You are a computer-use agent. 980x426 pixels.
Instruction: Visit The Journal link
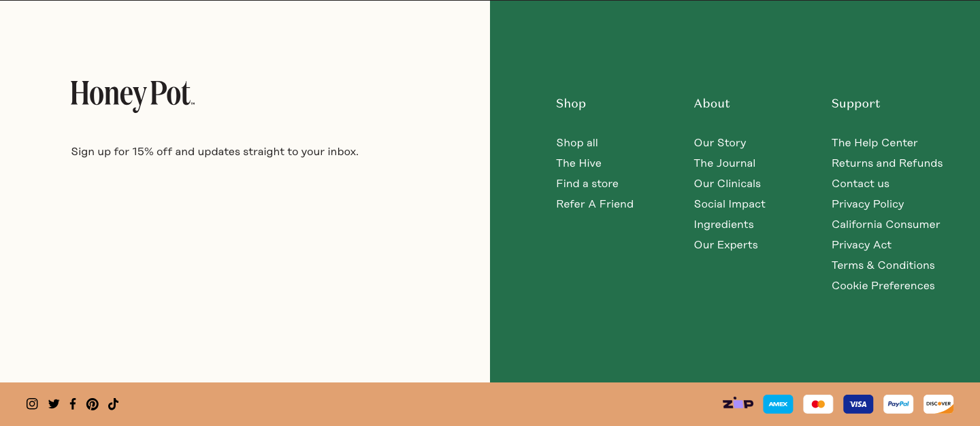coord(725,163)
